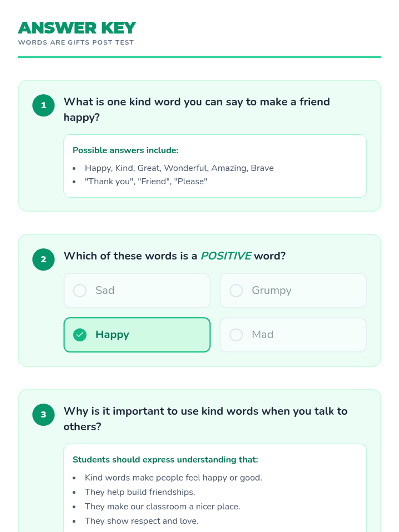The image size is (399, 532).
Task: Select the Grumpy radio button
Action: point(236,290)
